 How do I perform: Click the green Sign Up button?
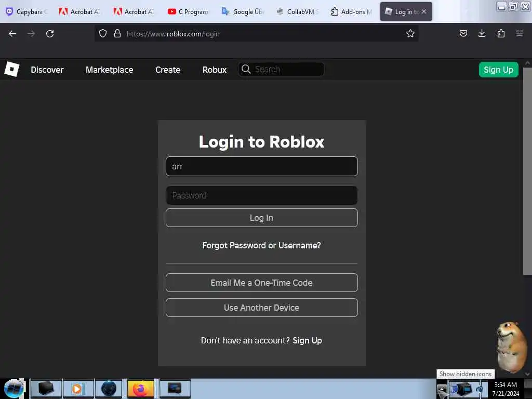click(498, 70)
